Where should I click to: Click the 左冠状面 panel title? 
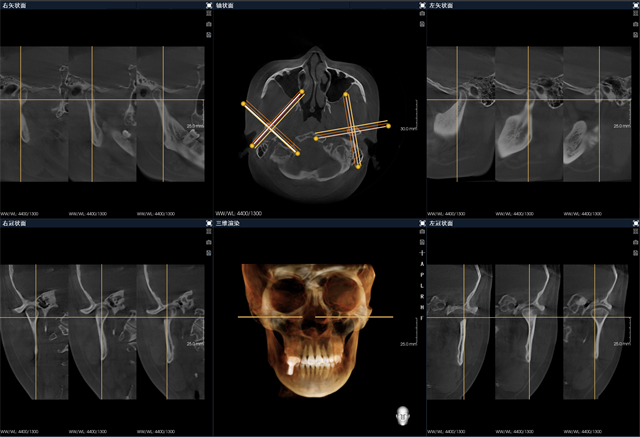tap(441, 223)
